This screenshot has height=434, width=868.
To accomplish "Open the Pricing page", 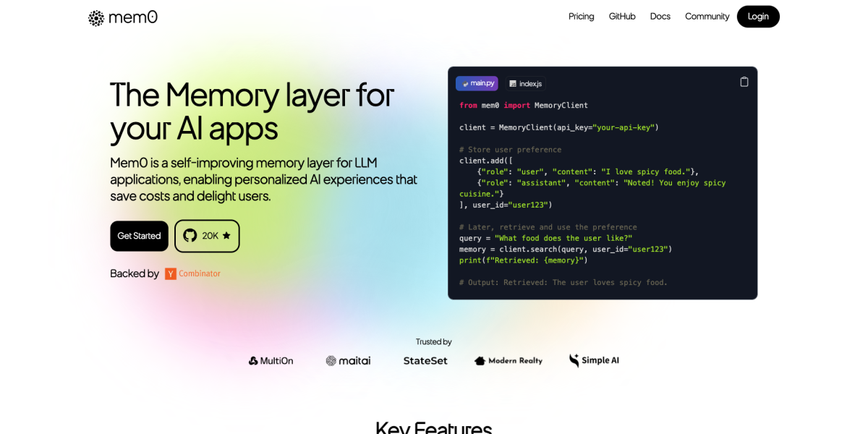I will [x=581, y=17].
